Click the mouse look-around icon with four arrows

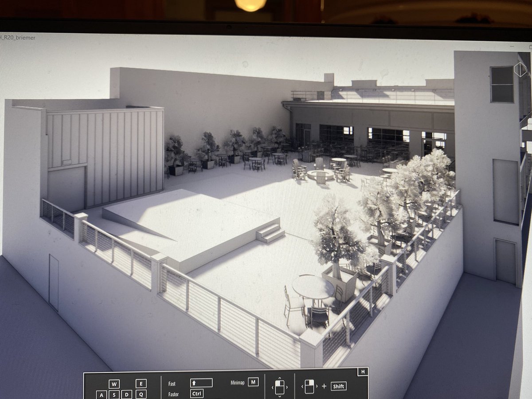[279, 387]
